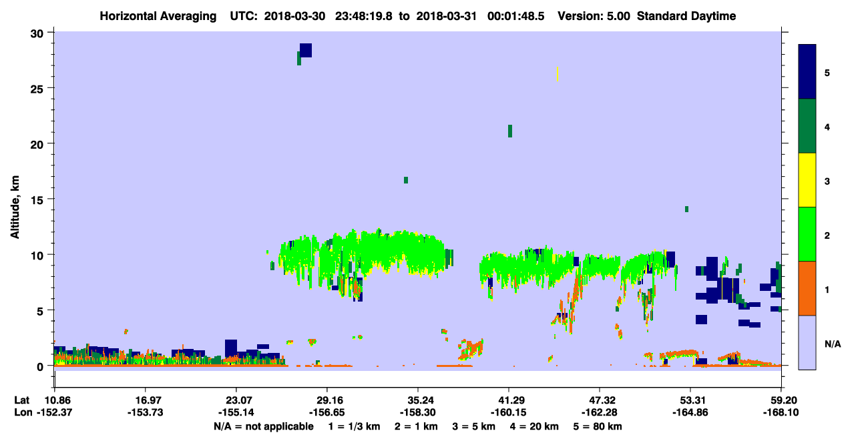Click latitude value 16.97
Screen dimensions: 868x445
tap(145, 400)
